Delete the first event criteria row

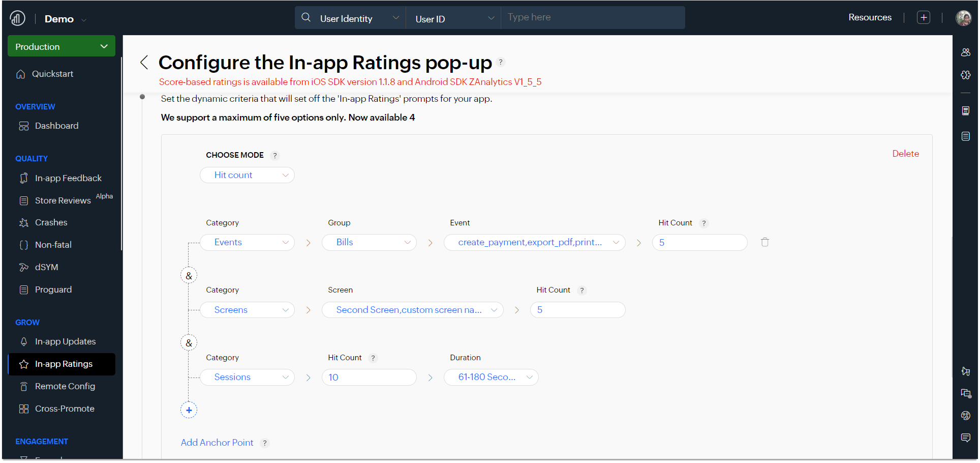tap(764, 242)
